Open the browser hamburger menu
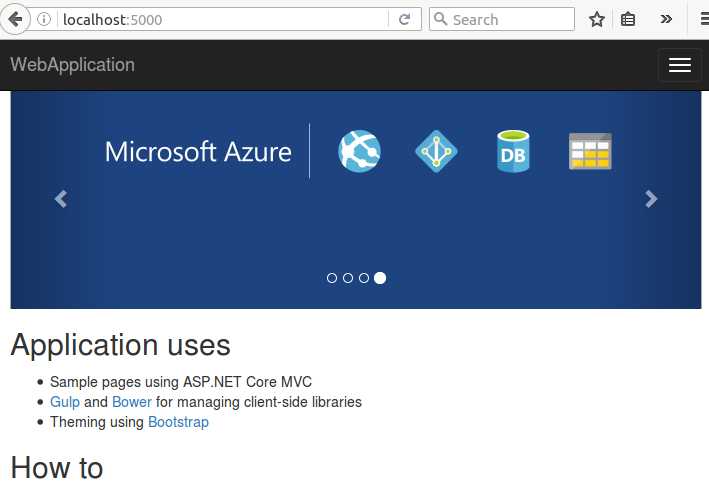The height and width of the screenshot is (488, 709). click(704, 19)
